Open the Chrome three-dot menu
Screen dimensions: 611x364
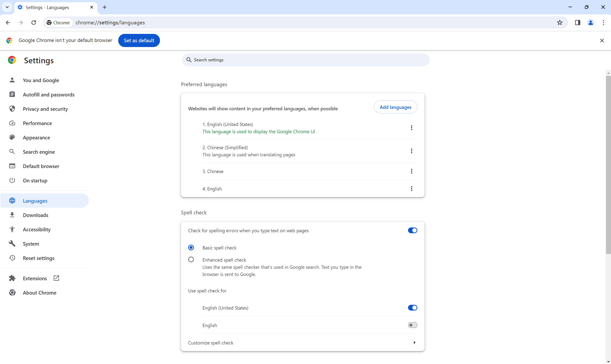click(603, 23)
